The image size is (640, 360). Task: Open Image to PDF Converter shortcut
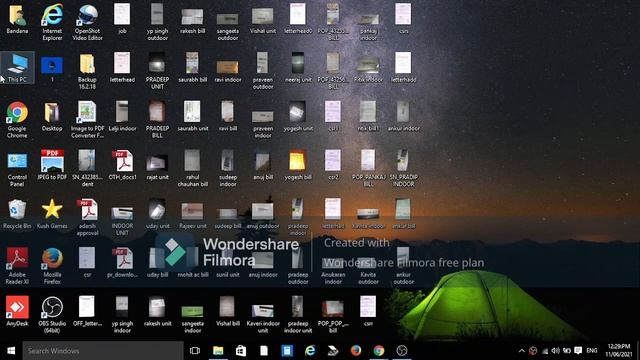87,120
